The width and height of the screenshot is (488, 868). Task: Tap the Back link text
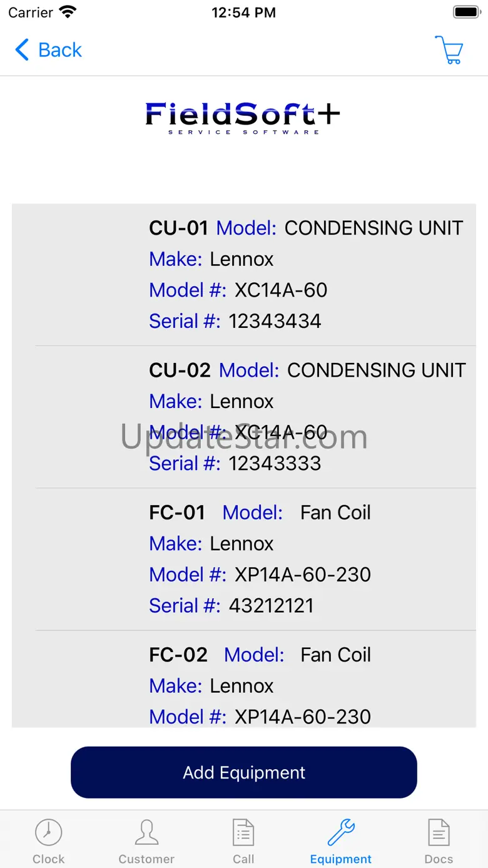pos(60,50)
